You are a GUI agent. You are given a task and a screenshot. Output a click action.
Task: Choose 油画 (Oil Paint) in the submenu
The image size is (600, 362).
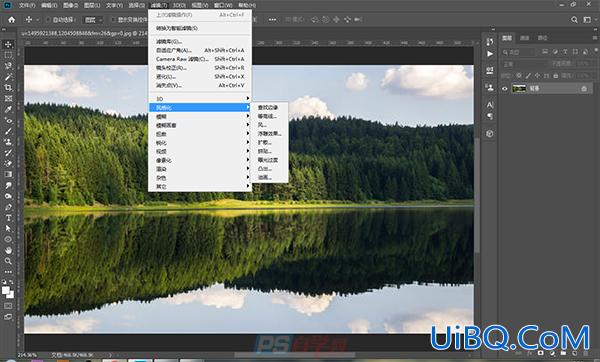tap(270, 178)
